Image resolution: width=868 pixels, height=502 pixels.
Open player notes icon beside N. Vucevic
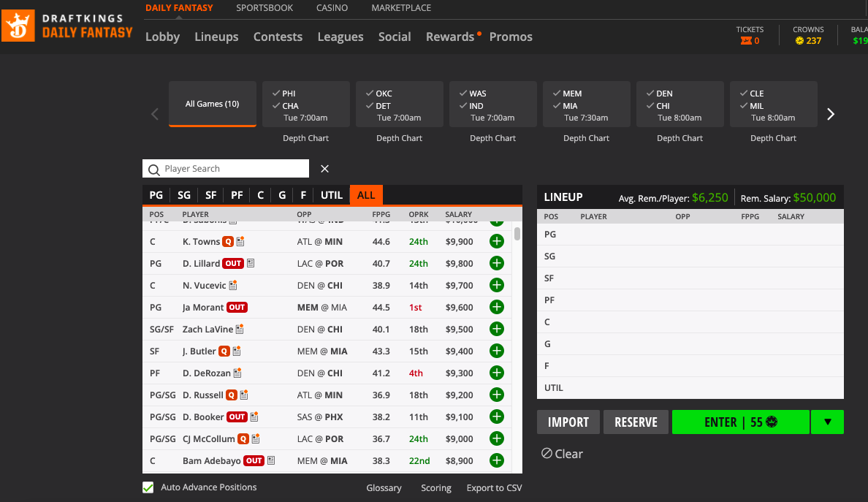[233, 286]
